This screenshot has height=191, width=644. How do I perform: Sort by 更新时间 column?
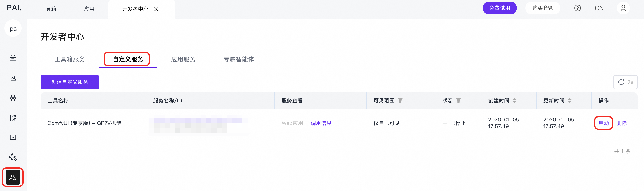click(570, 100)
